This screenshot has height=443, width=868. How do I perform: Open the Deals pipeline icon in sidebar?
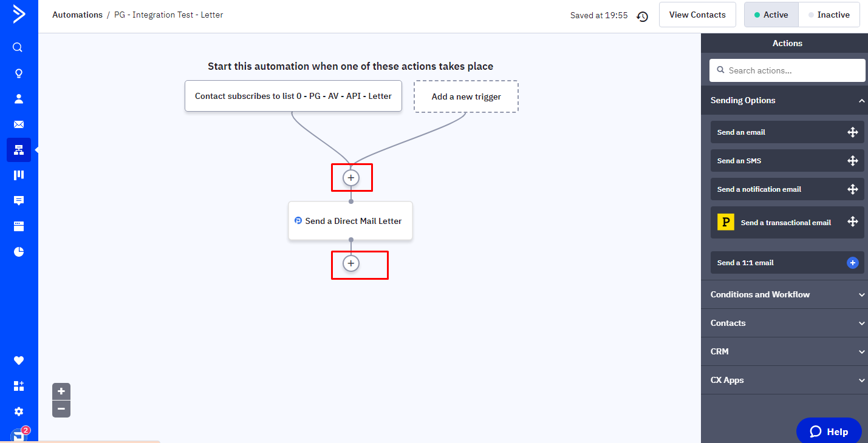click(x=18, y=175)
